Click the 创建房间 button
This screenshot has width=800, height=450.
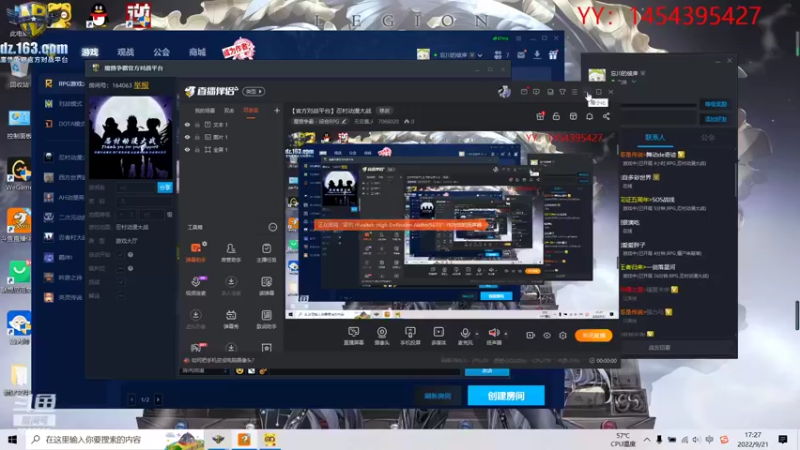pos(506,396)
